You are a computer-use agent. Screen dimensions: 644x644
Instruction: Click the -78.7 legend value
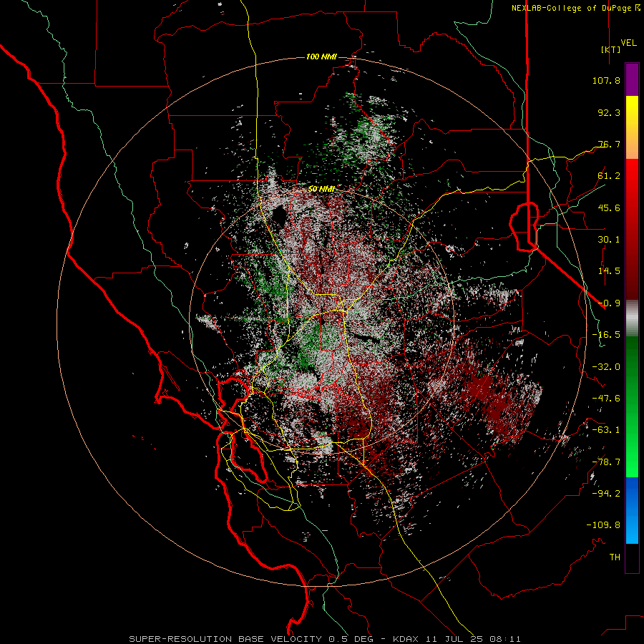[606, 462]
